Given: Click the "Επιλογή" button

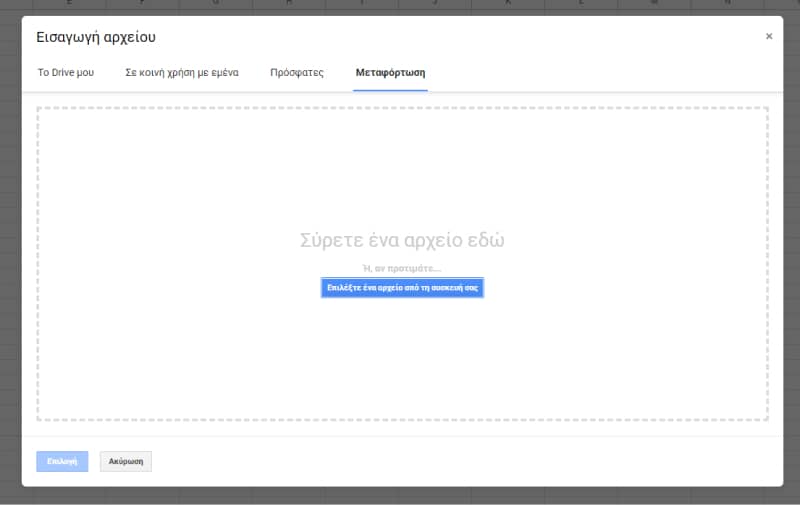Looking at the screenshot, I should click(62, 461).
